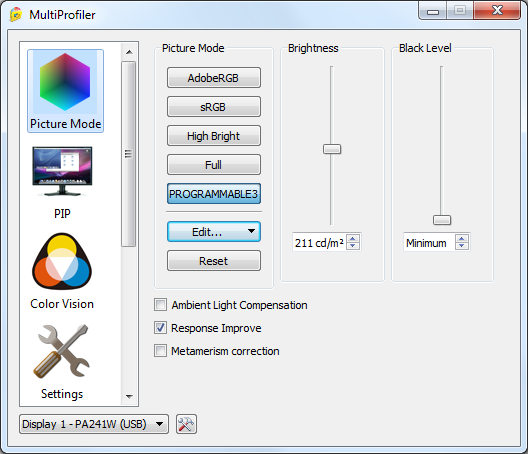Screen dimensions: 528x454
Task: Close the MultiProfiler window
Action: (x=497, y=11)
